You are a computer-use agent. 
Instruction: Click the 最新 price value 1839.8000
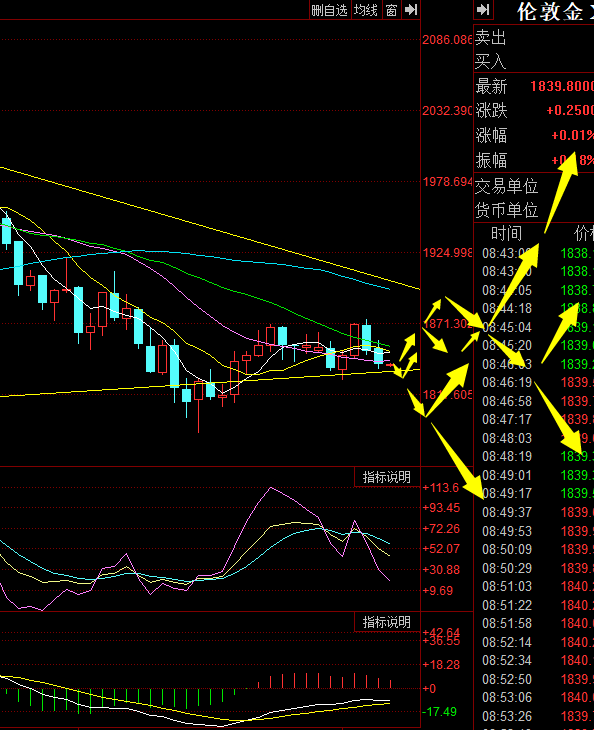click(562, 86)
